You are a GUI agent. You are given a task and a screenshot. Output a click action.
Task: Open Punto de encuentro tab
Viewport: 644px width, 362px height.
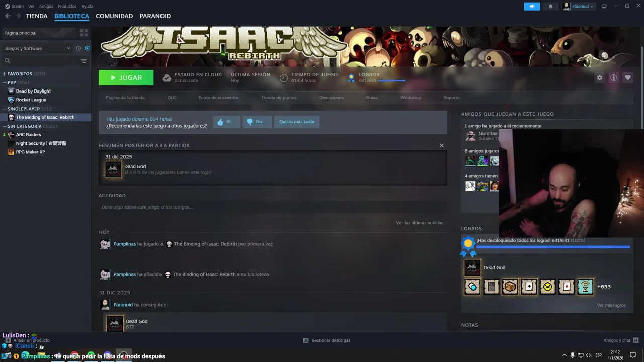click(x=218, y=98)
